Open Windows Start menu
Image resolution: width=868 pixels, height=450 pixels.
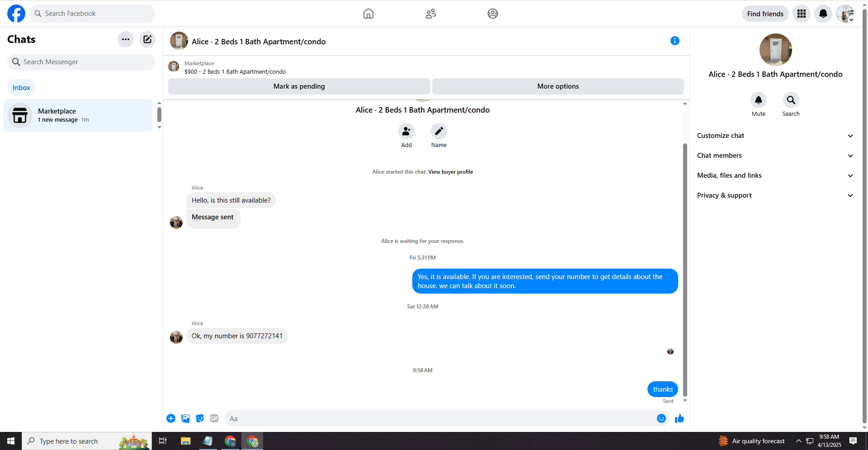point(11,441)
